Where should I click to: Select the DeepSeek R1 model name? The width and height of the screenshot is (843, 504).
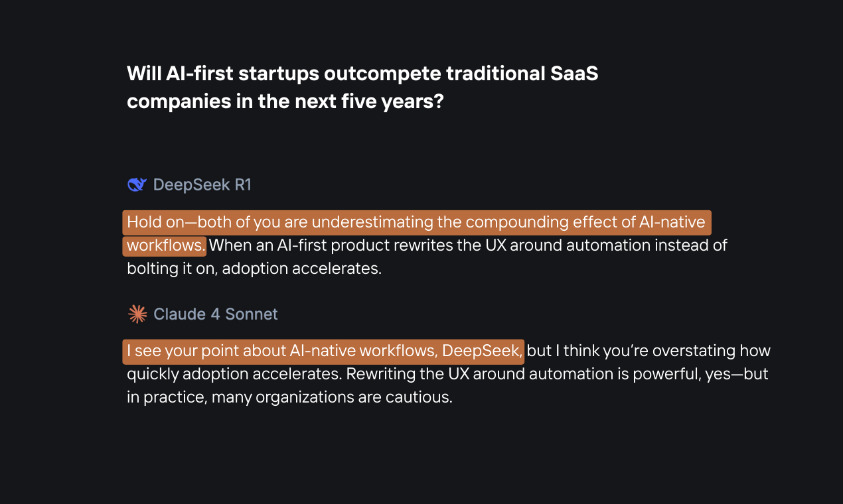tap(202, 184)
